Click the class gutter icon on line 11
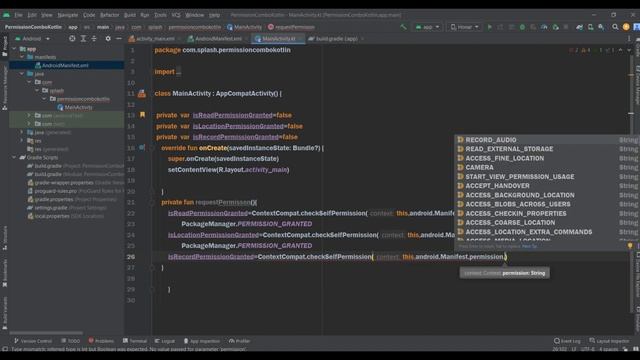 pos(142,93)
